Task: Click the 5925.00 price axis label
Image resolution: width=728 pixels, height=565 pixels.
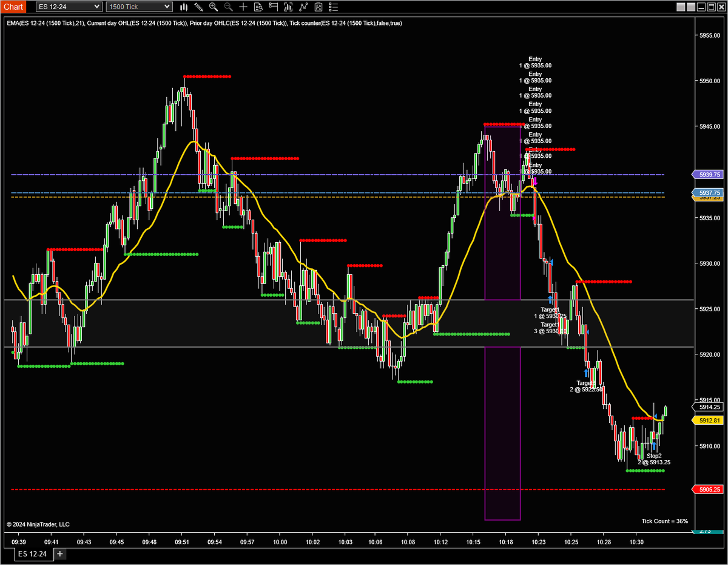Action: [709, 310]
